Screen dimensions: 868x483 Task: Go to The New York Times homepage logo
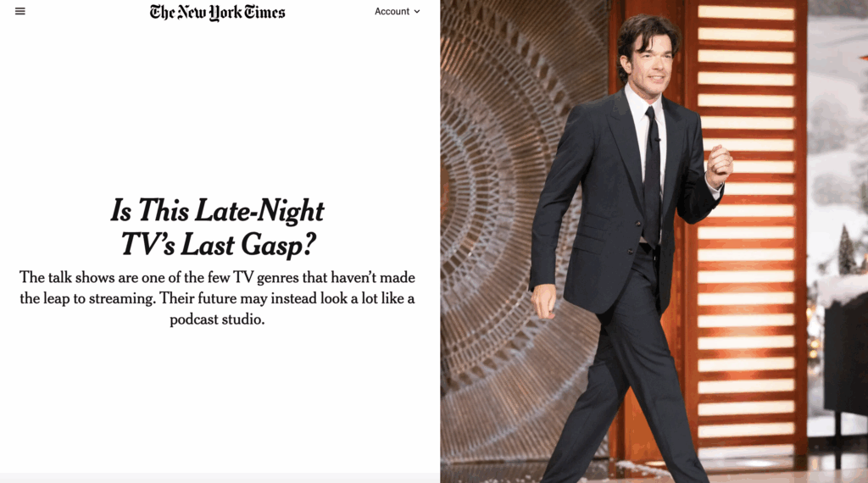[217, 12]
